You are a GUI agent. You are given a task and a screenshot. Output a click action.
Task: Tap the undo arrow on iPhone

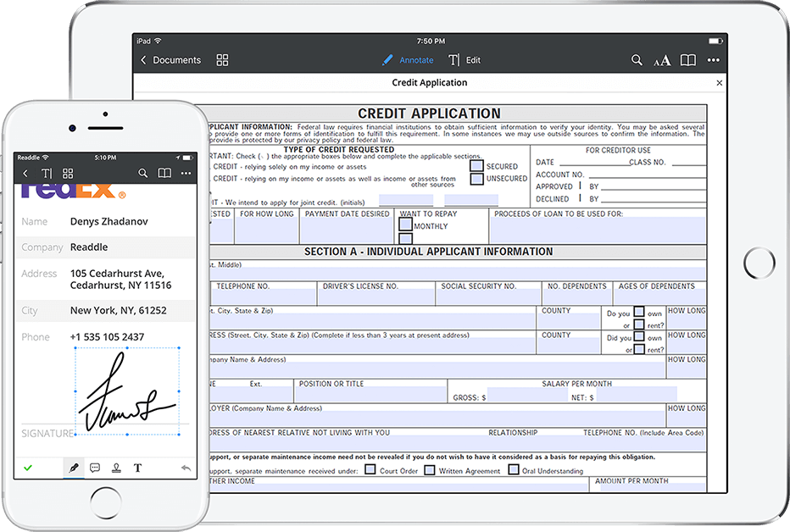186,468
